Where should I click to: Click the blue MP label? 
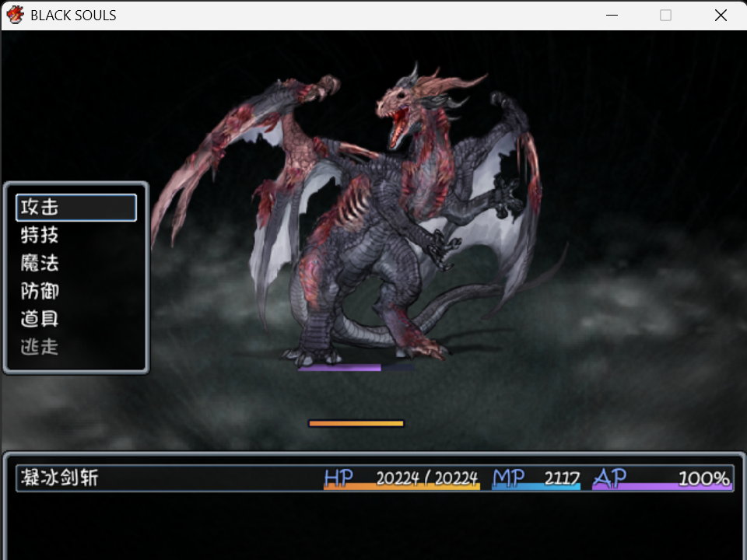click(x=508, y=478)
